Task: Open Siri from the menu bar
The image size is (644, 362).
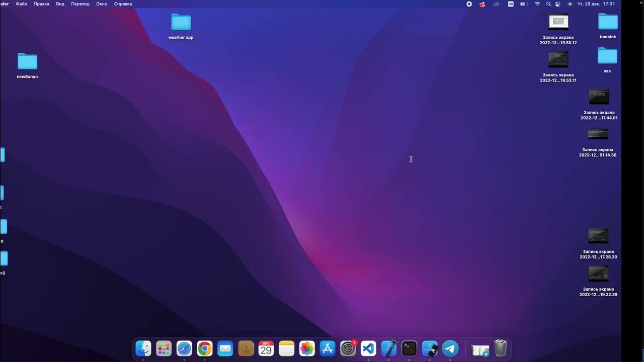Action: (x=570, y=4)
